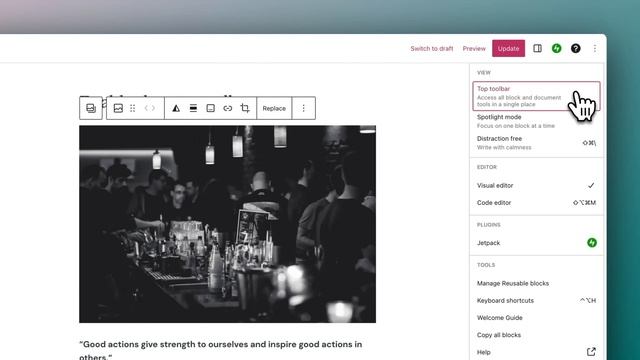Screen dimensions: 640x360
Task: Click the move block arrows icon
Action: coord(150,108)
